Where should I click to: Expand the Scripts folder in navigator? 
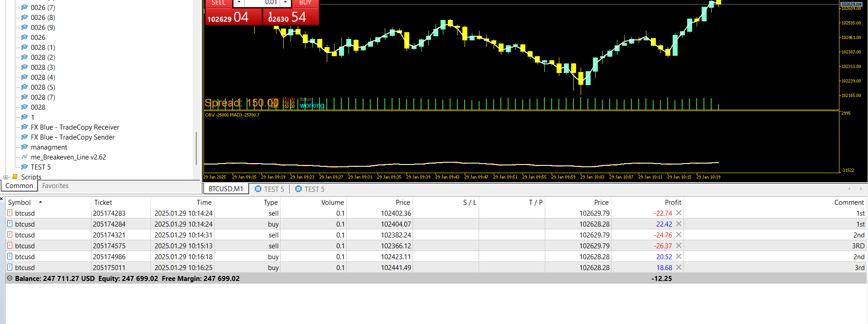(x=5, y=177)
